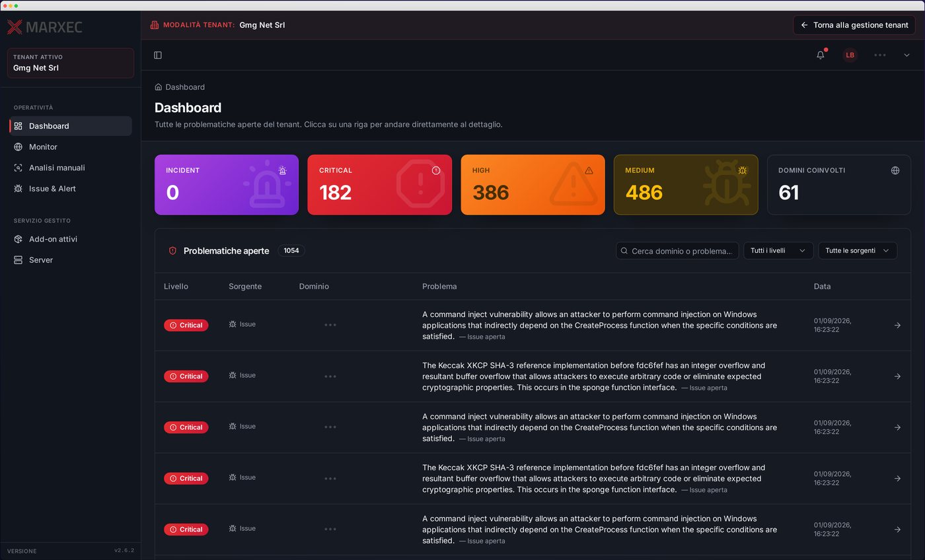The width and height of the screenshot is (925, 560).
Task: Click the bug icon on the Medium card
Action: tap(743, 170)
